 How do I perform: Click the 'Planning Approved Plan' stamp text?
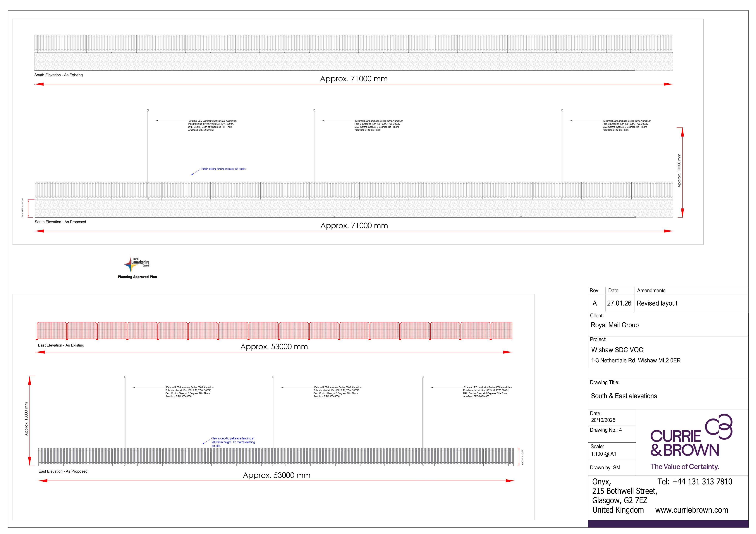pos(137,277)
